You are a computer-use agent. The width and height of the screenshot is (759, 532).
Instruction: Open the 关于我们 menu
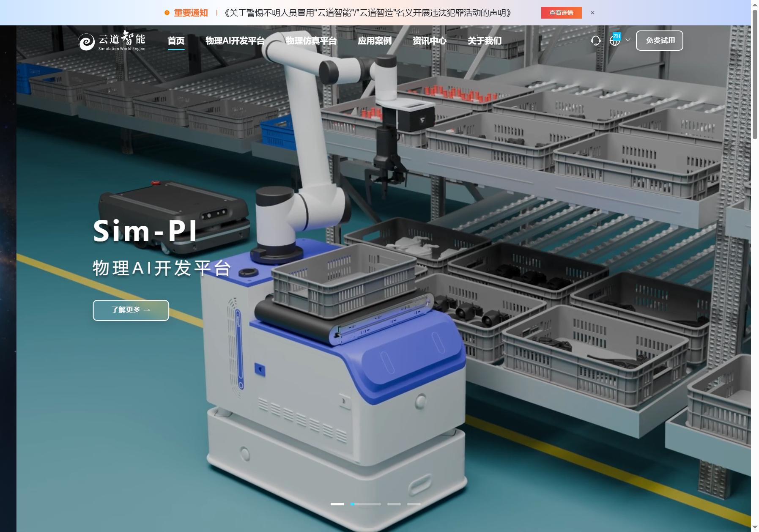coord(485,41)
